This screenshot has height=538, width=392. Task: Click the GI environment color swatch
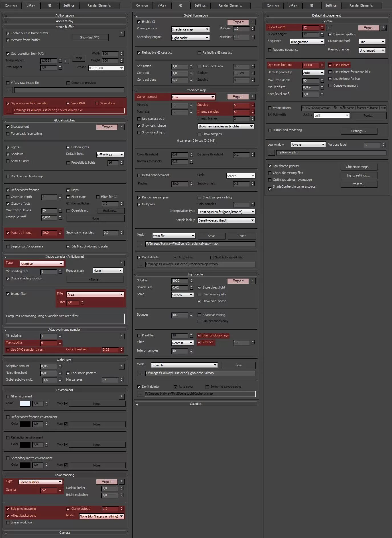point(25,403)
